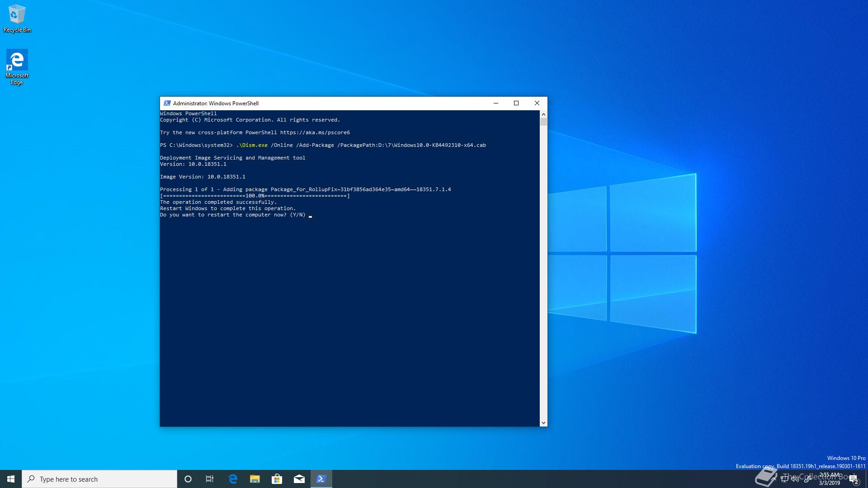The image size is (868, 488).
Task: Open the Recycle Bin desktop icon
Action: point(17,19)
